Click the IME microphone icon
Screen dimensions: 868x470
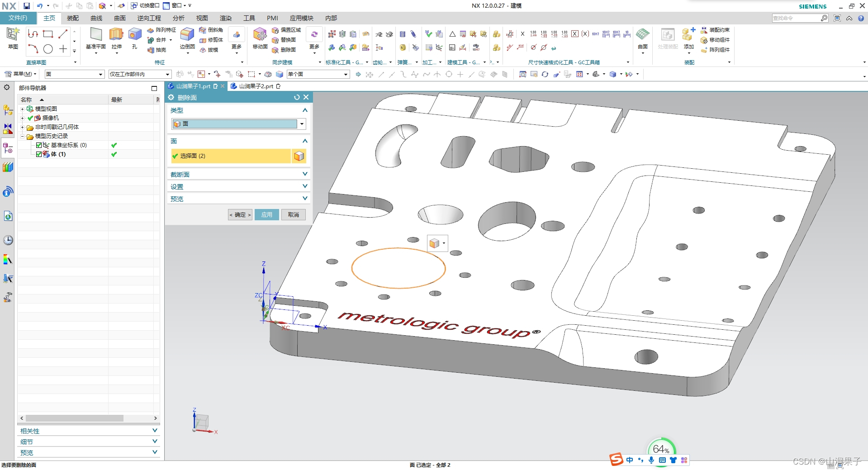[651, 460]
